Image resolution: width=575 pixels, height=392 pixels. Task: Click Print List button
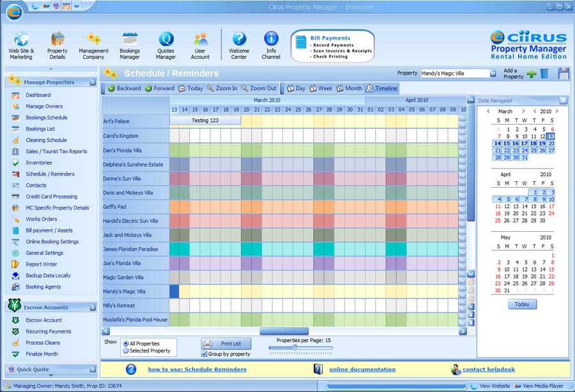[x=226, y=343]
